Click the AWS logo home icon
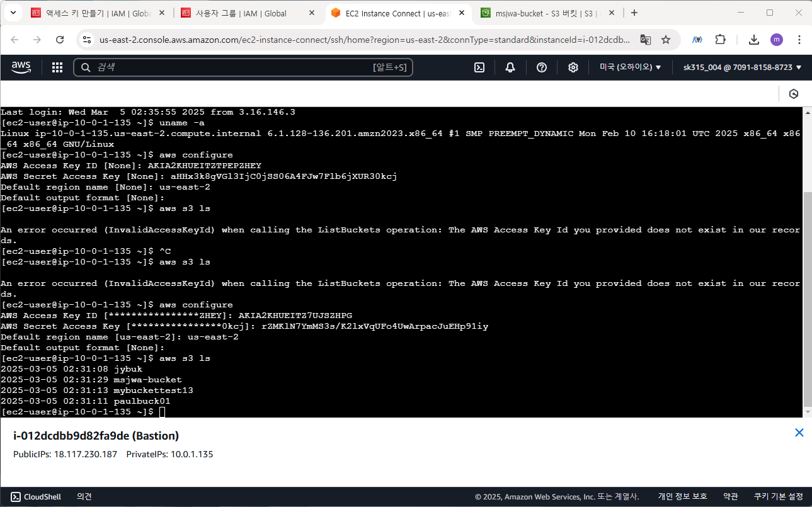 pyautogui.click(x=21, y=67)
